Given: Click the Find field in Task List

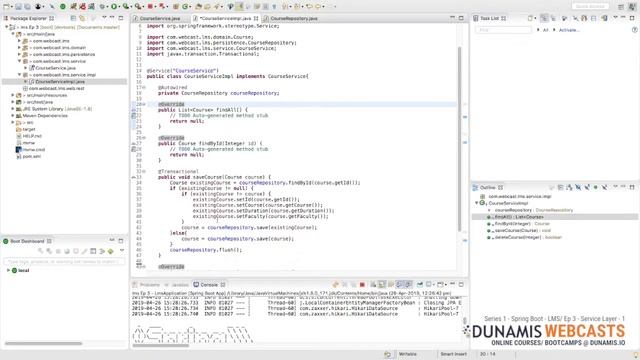Looking at the screenshot, I should (503, 30).
